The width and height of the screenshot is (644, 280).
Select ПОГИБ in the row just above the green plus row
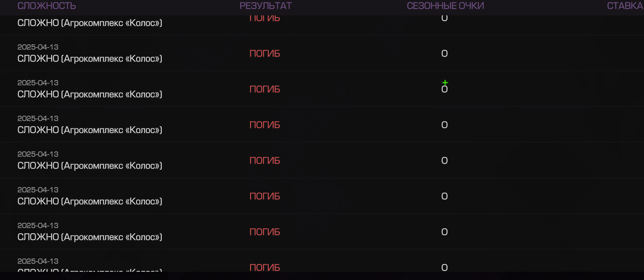tap(265, 53)
